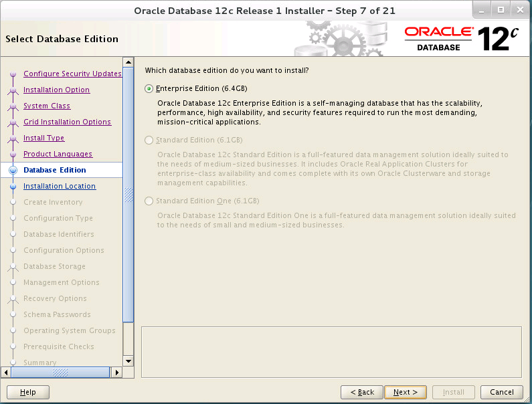Click the steps list scroll right arrow

click(116, 373)
